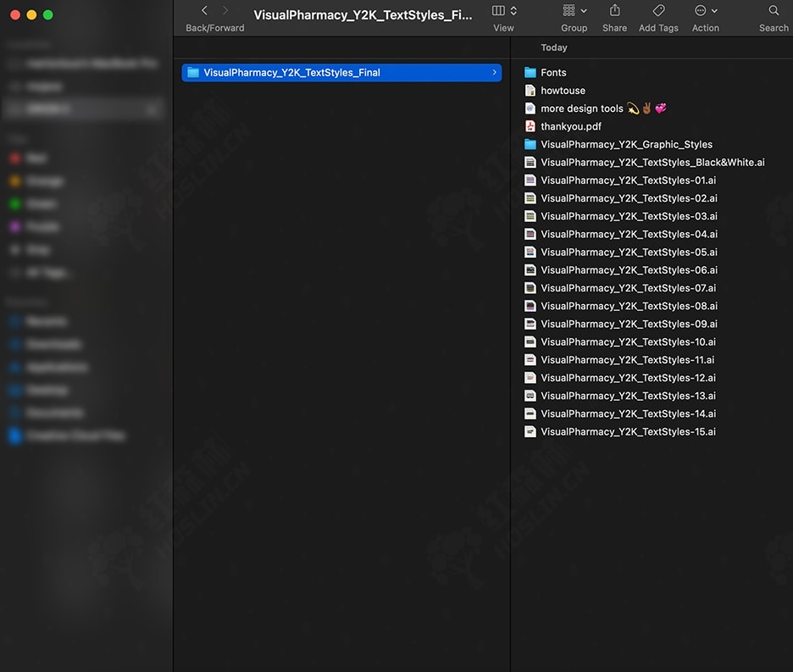Click the Add Tags label

pos(658,28)
